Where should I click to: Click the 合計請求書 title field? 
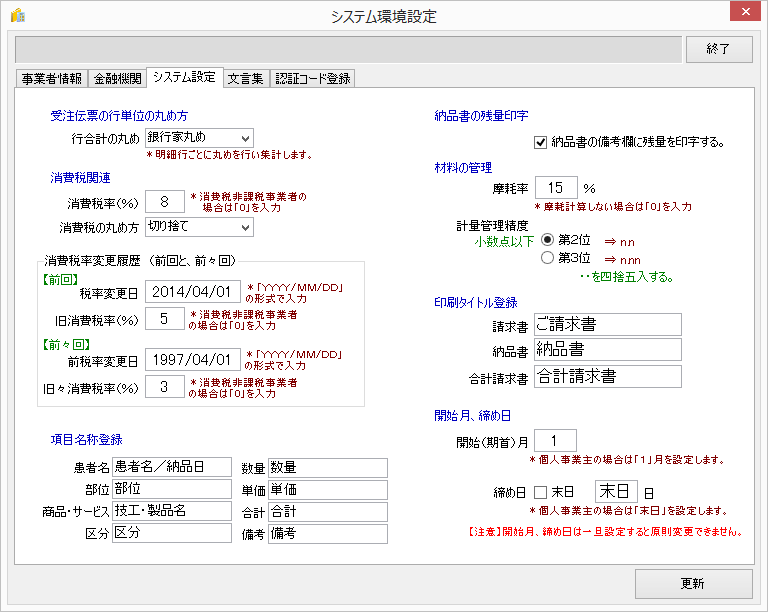pyautogui.click(x=608, y=377)
